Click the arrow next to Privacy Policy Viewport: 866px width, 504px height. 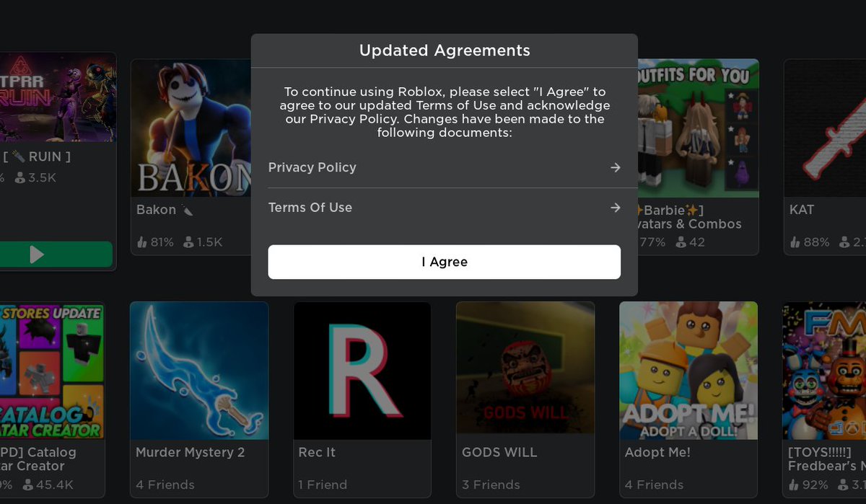(x=615, y=167)
